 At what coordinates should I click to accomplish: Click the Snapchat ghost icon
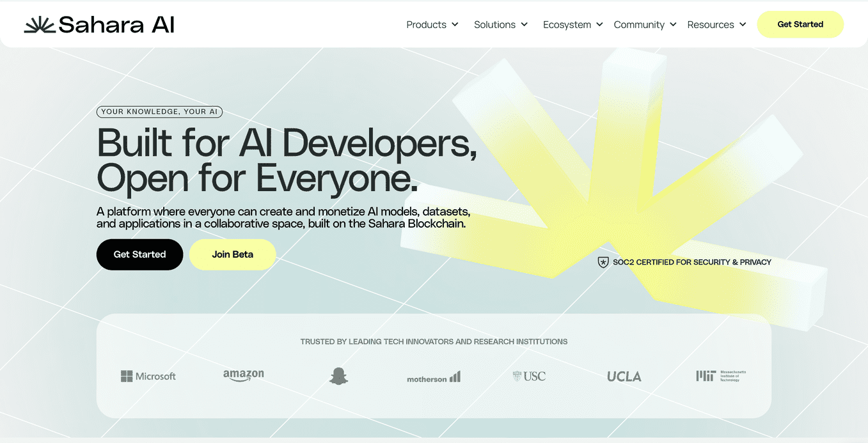coord(338,376)
